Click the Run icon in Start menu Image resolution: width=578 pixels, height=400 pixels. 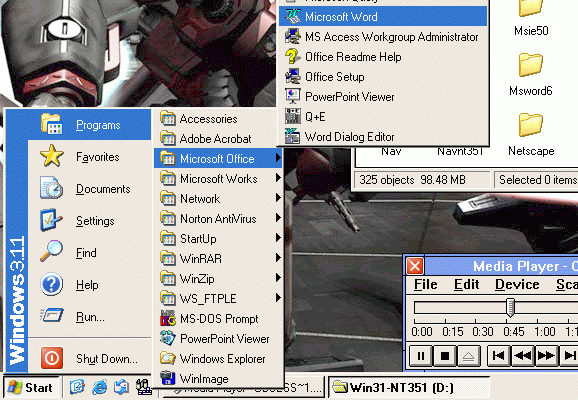pyautogui.click(x=52, y=316)
